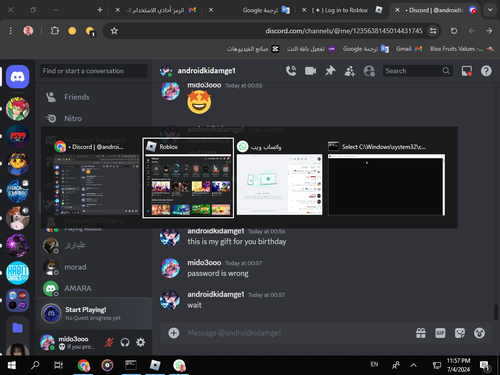Open pinned messages

(330, 71)
